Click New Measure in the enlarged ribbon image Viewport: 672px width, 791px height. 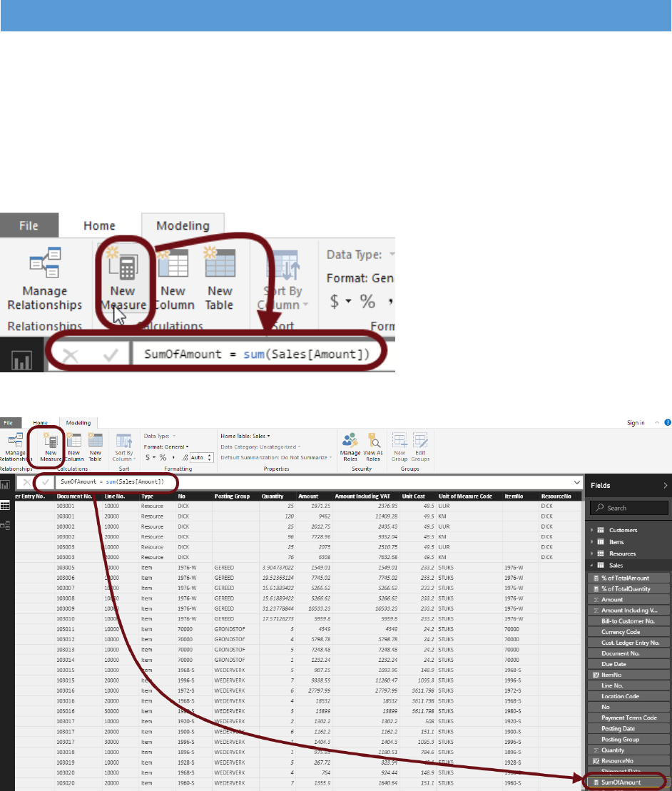pyautogui.click(x=123, y=279)
